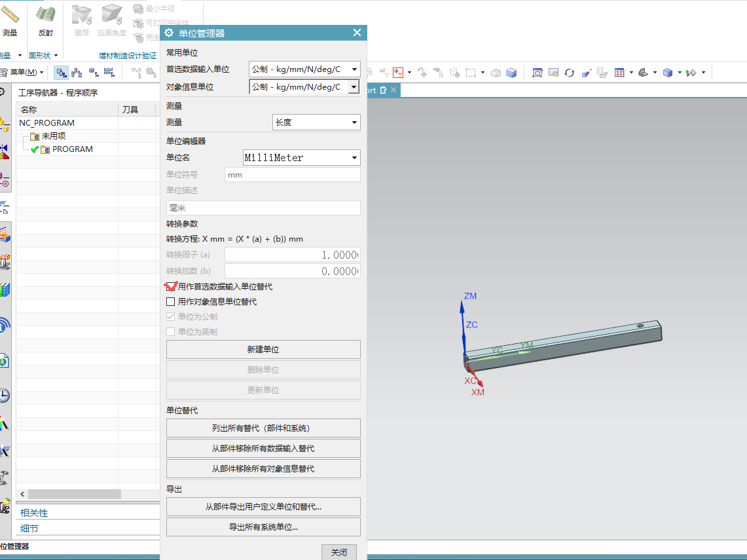The height and width of the screenshot is (560, 747).
Task: Close the 单位管理器 dialog with X
Action: pos(357,32)
